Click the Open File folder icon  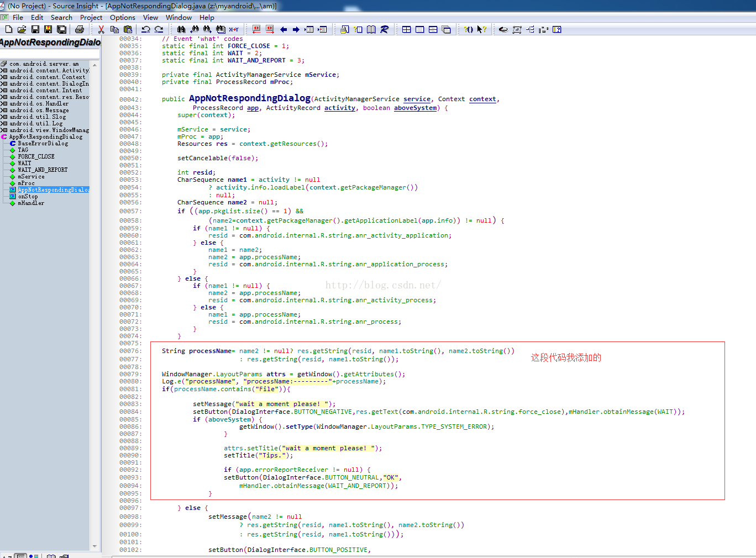[x=22, y=29]
